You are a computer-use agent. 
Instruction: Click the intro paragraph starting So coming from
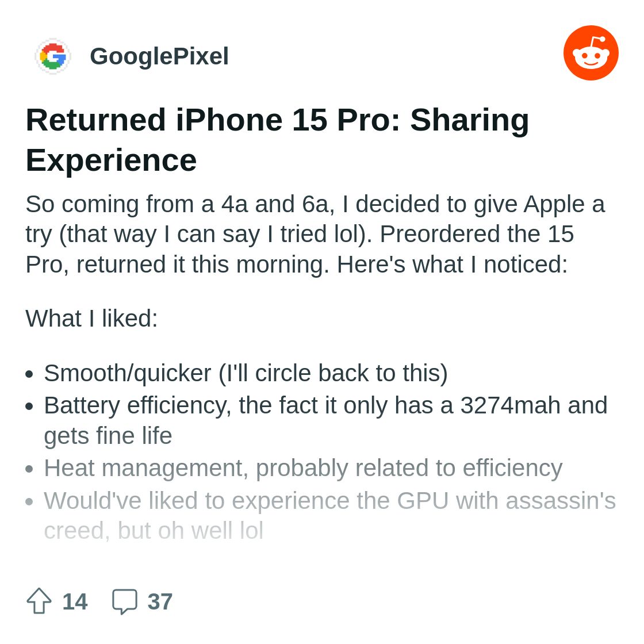(x=315, y=234)
